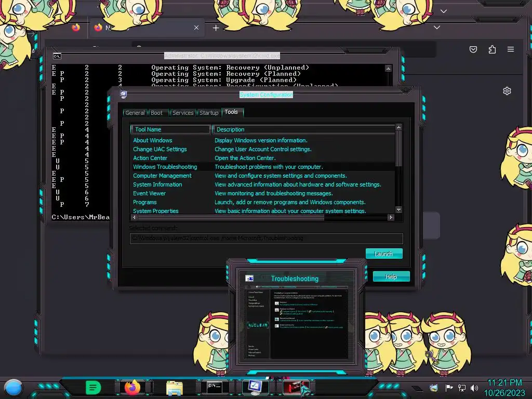The image size is (532, 399).
Task: Add a new Firefox tab
Action: click(216, 28)
